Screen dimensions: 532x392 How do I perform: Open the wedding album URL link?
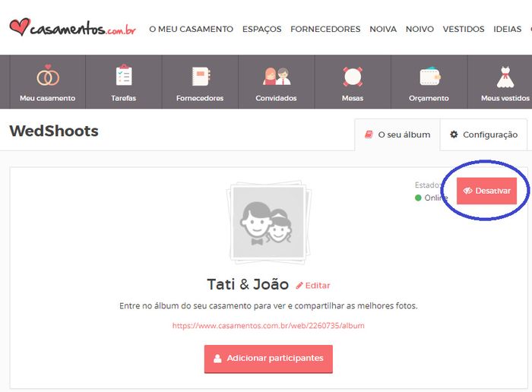tap(268, 326)
